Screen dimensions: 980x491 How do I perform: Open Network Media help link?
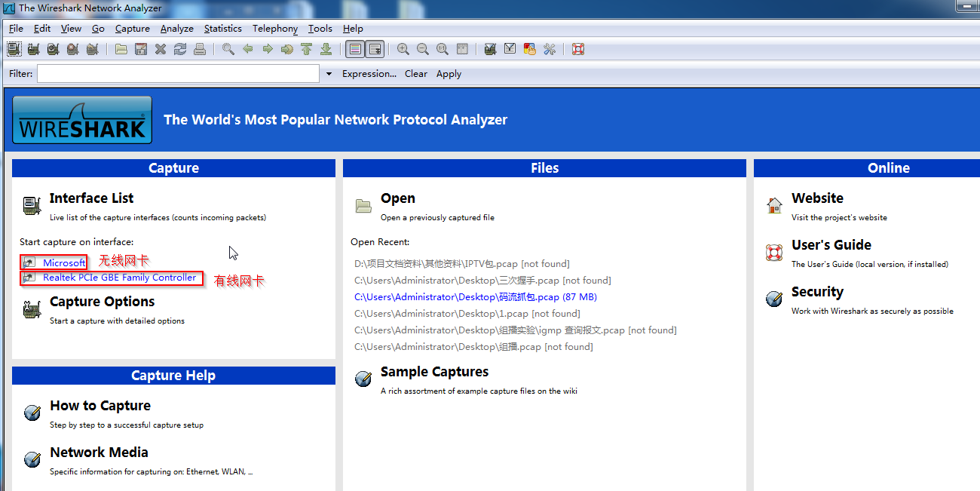pyautogui.click(x=99, y=453)
